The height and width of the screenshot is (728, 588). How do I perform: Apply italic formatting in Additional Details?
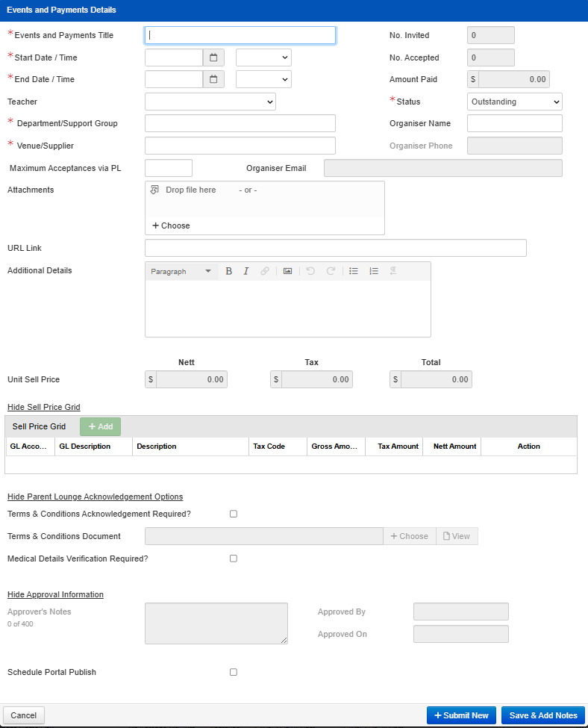(246, 271)
